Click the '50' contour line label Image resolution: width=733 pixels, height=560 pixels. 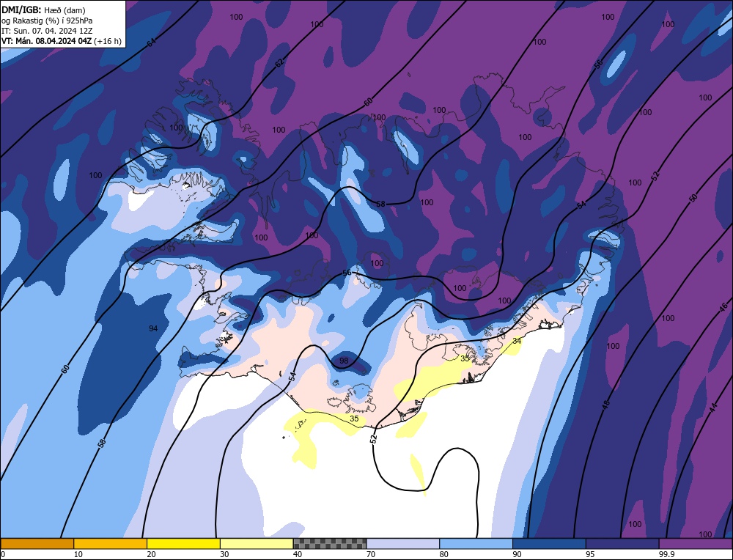coord(693,198)
